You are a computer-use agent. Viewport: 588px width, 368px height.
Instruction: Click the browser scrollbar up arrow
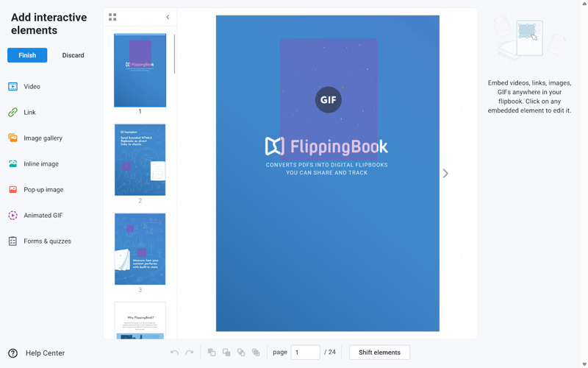(x=584, y=3)
